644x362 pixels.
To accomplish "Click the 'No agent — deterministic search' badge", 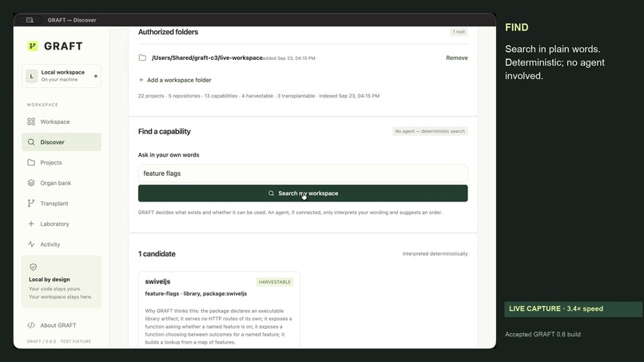I will (x=430, y=131).
